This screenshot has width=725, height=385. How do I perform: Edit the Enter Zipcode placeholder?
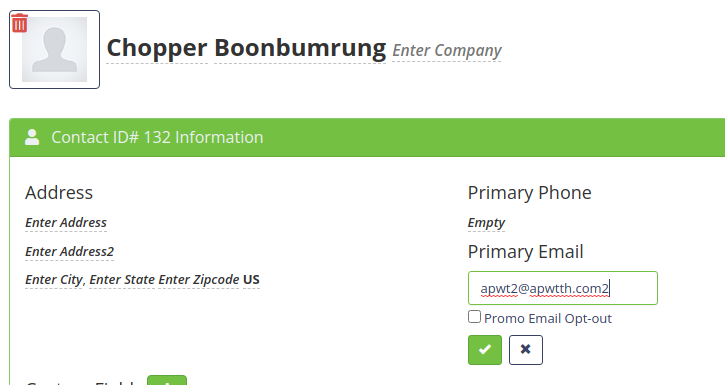(x=199, y=280)
